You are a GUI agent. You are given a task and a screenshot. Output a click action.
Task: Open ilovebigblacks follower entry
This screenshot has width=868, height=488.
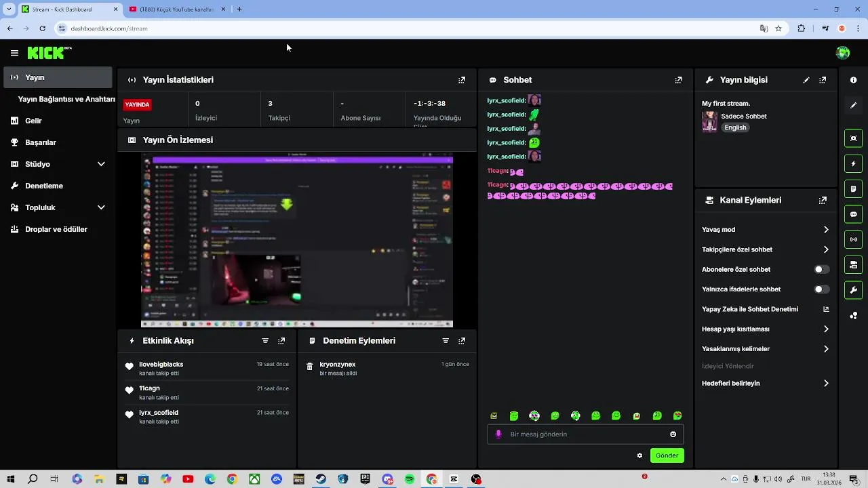(x=208, y=369)
